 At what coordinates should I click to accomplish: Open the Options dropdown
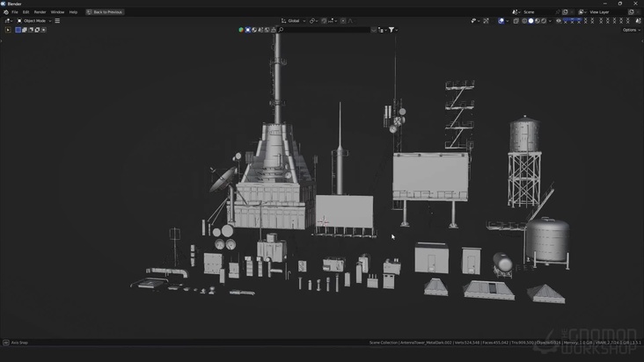click(632, 30)
